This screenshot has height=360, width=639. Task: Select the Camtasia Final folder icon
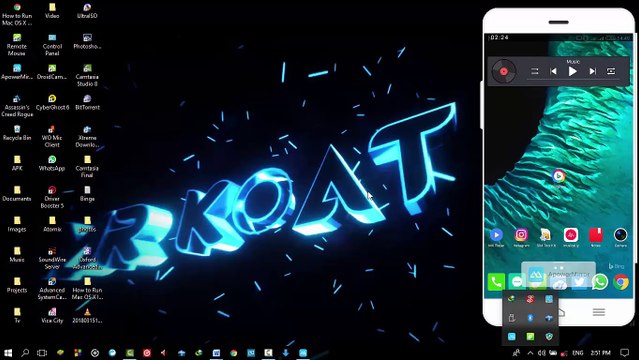point(87,167)
